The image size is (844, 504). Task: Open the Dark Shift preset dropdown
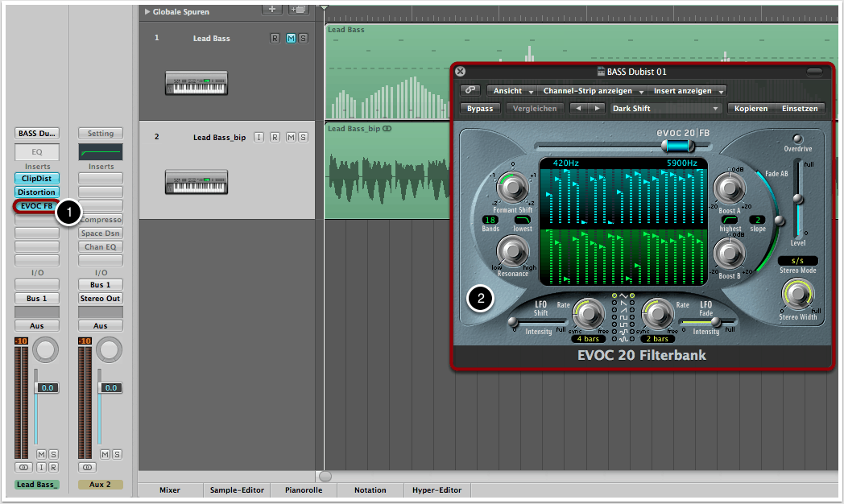point(665,108)
